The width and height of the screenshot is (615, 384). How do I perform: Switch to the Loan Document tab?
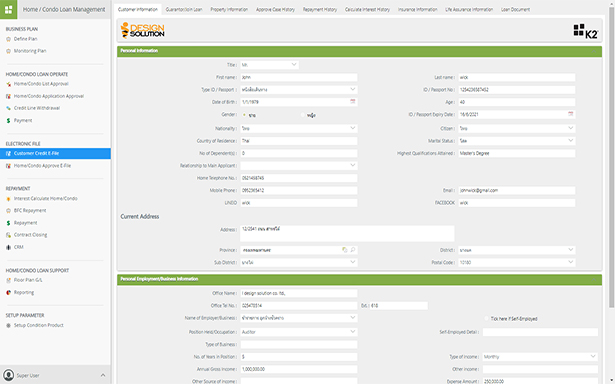click(x=515, y=9)
